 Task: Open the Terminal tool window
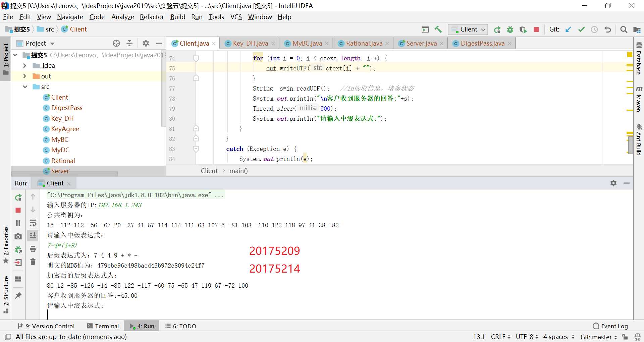(103, 326)
